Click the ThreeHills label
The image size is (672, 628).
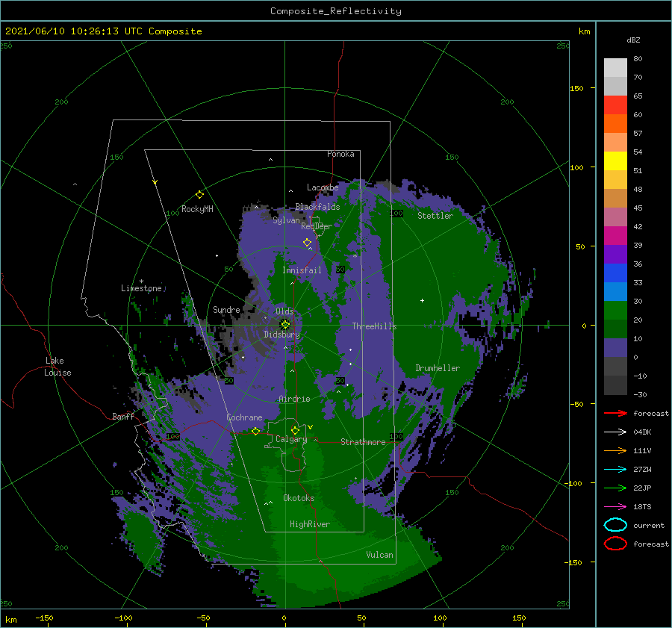[x=374, y=326]
